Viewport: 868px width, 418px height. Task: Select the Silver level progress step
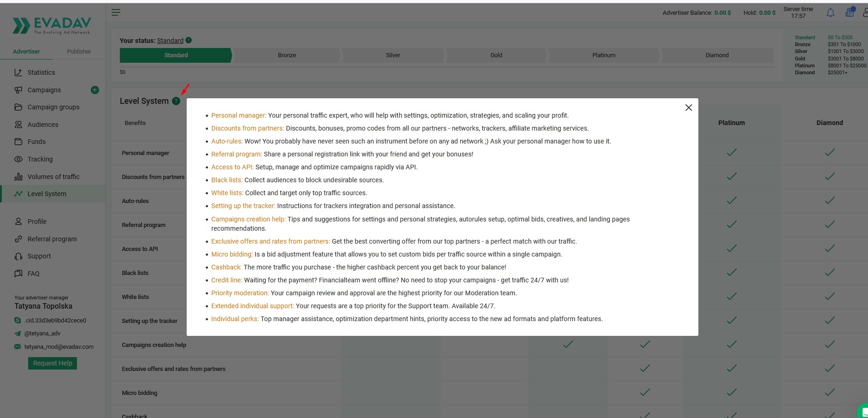pos(393,55)
